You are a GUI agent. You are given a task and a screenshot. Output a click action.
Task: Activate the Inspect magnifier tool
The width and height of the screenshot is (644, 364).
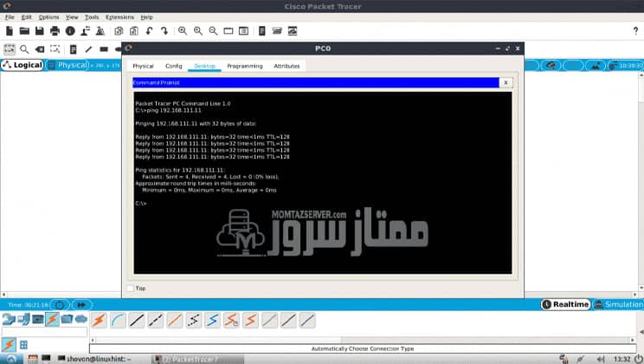click(x=24, y=49)
